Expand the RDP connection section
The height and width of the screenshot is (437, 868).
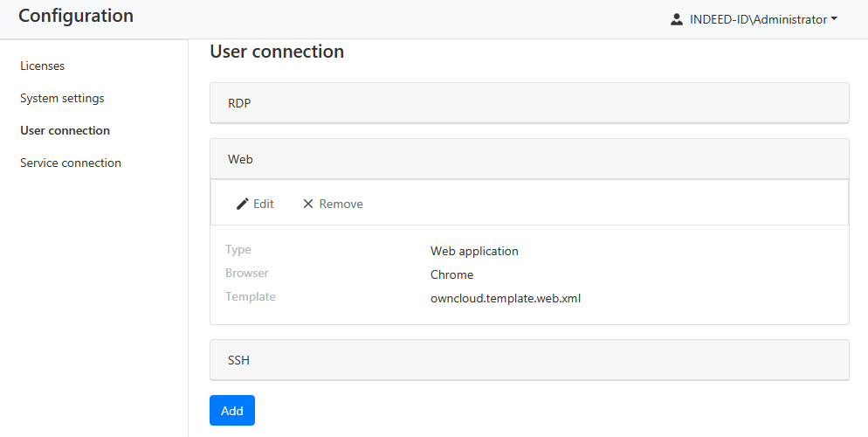pyautogui.click(x=529, y=103)
